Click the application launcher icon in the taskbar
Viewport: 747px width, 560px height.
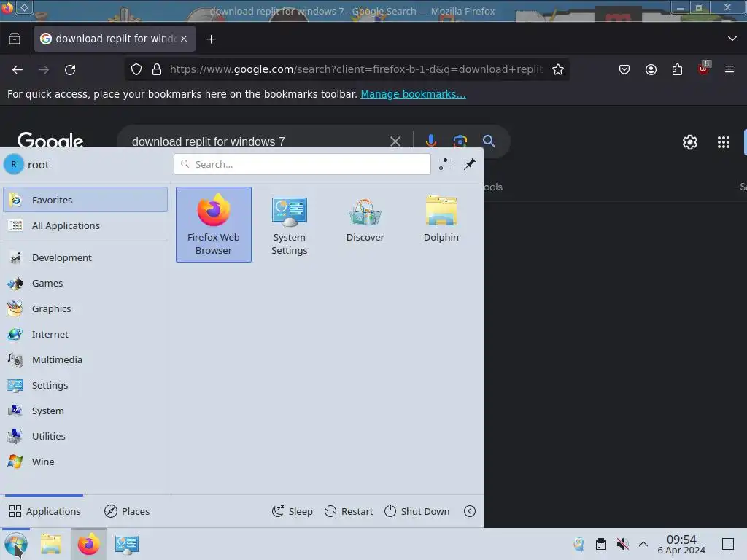tap(16, 544)
